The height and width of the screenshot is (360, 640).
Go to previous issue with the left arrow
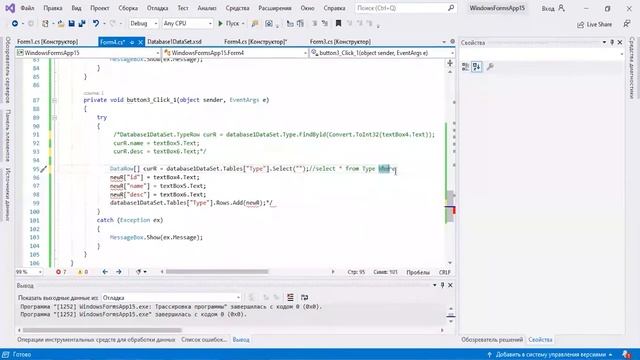point(105,272)
